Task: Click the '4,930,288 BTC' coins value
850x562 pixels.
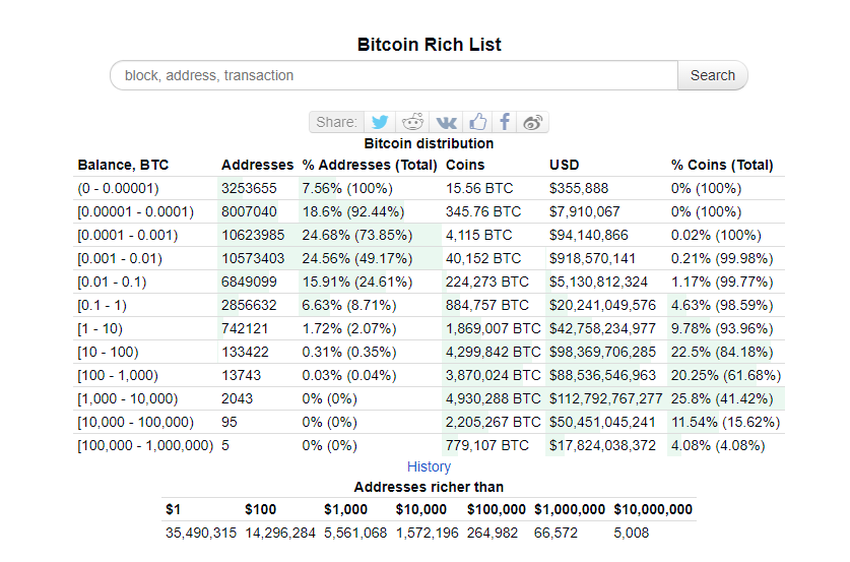Action: click(493, 398)
